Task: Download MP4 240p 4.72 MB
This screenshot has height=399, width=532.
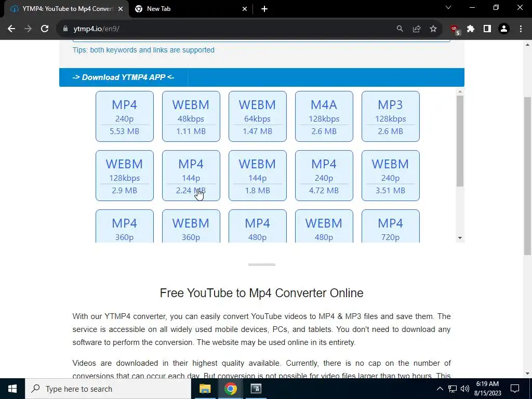Action: point(324,176)
